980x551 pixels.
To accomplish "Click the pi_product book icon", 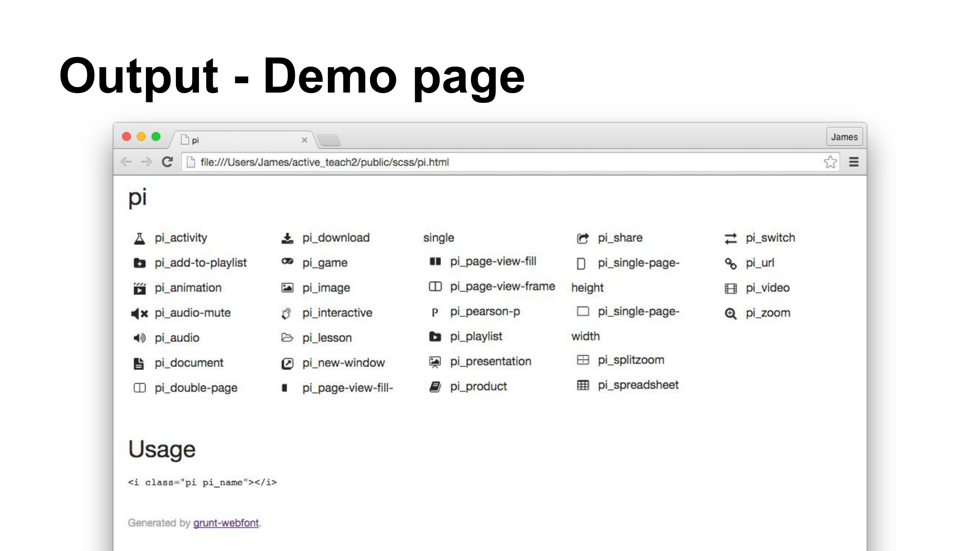I will (x=435, y=387).
